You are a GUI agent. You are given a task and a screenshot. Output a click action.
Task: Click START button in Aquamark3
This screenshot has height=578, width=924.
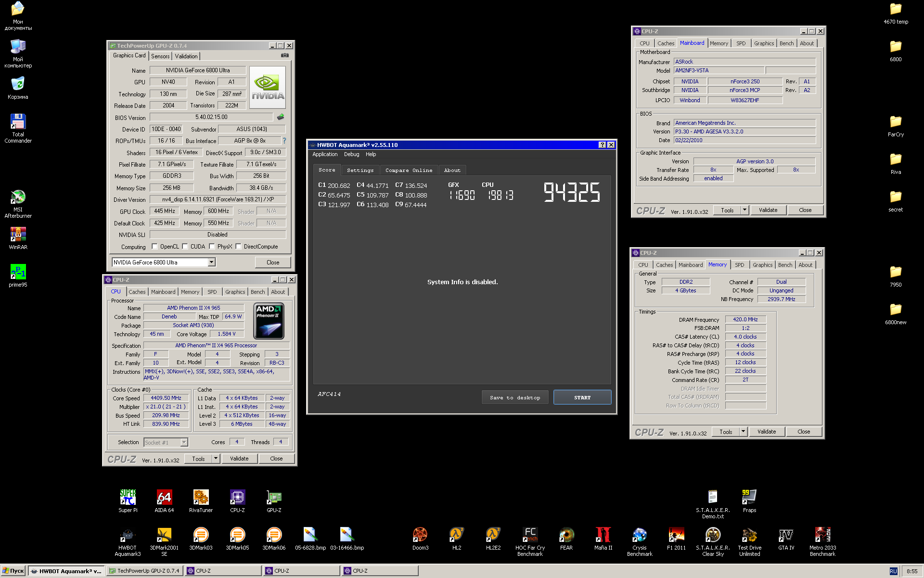[x=582, y=397]
